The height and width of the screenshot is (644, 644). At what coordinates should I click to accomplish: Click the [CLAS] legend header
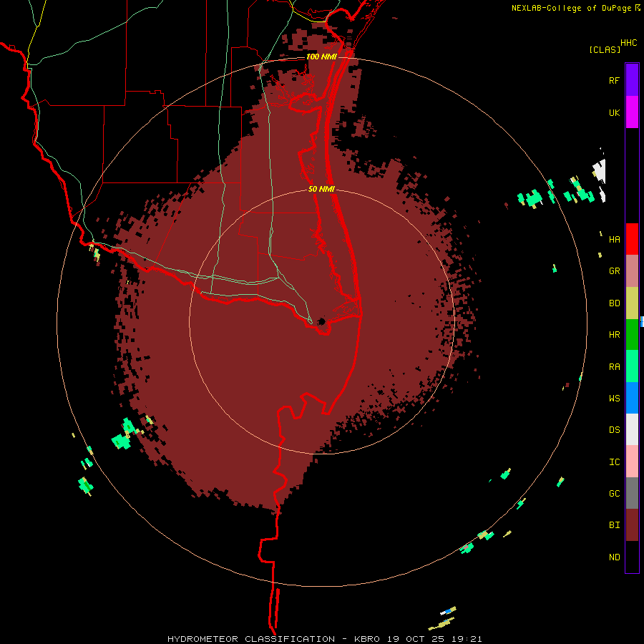click(x=605, y=49)
